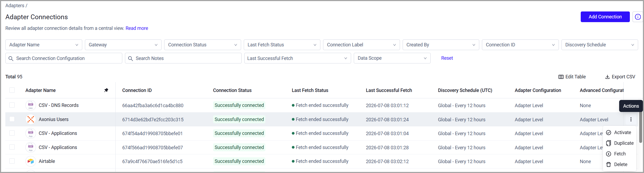Click the CSV icon for connection 674f566ad19908705bbefe07
This screenshot has height=173, width=644.
click(31, 147)
